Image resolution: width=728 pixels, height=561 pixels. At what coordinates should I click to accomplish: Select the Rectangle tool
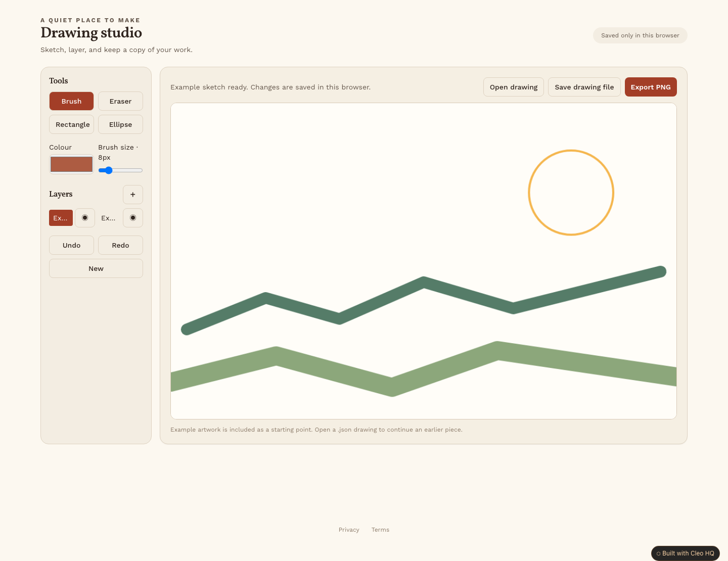[71, 124]
